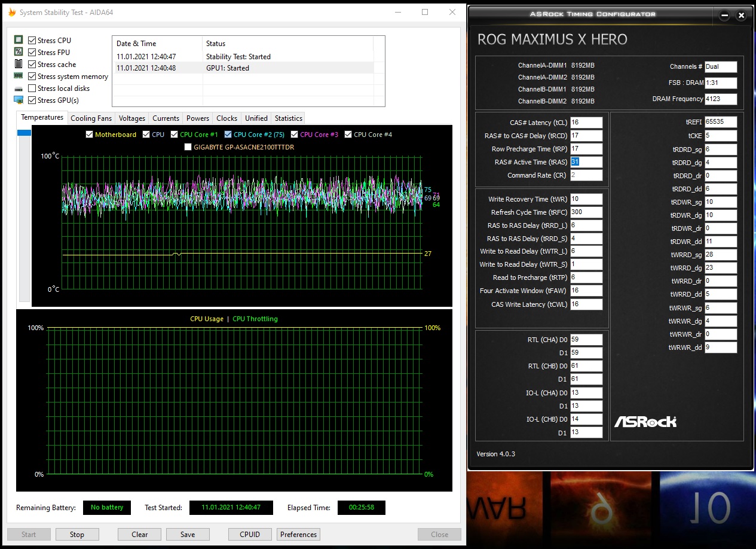
Task: Minimize the AIDA64 System Stability Test window
Action: click(397, 12)
